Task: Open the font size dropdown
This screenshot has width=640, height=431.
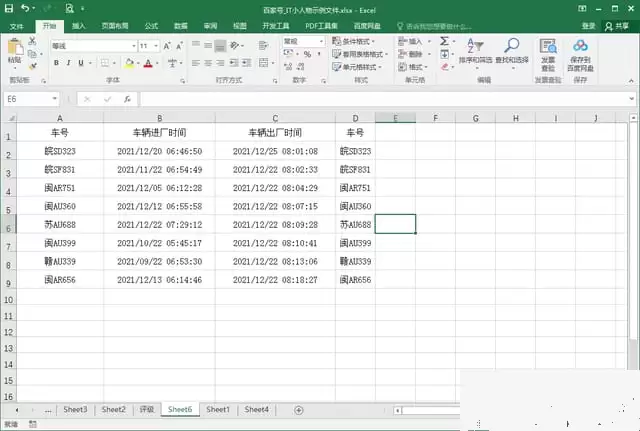Action: pos(156,46)
